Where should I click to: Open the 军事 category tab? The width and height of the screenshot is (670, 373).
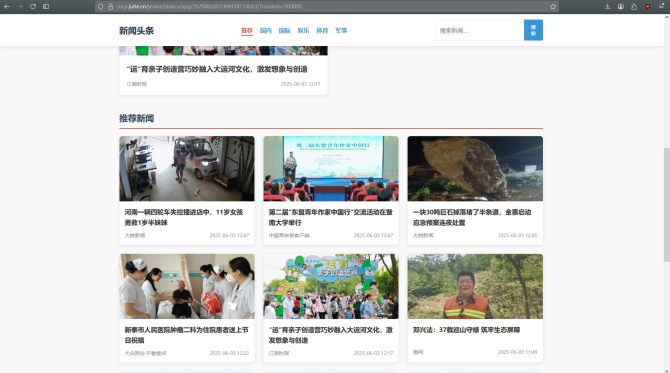341,30
